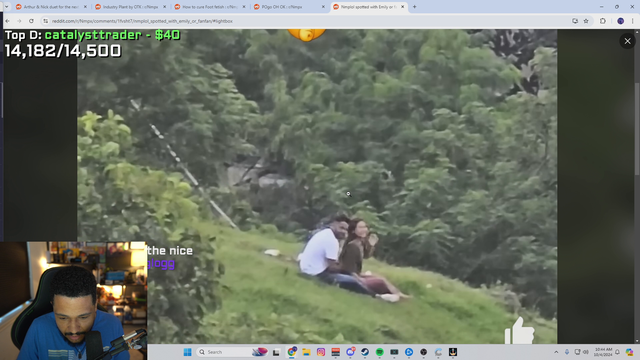Go back to the previous page
640x360 pixels.
(7, 21)
